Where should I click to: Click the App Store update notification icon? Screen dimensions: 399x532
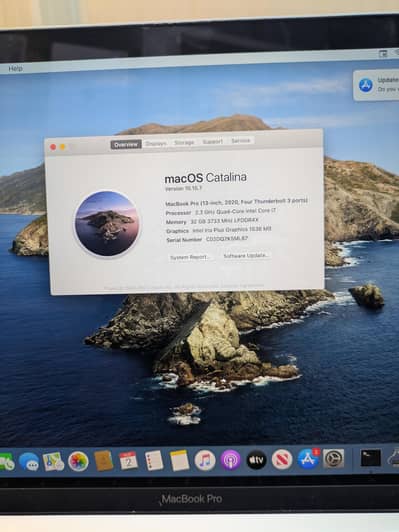pyautogui.click(x=366, y=85)
